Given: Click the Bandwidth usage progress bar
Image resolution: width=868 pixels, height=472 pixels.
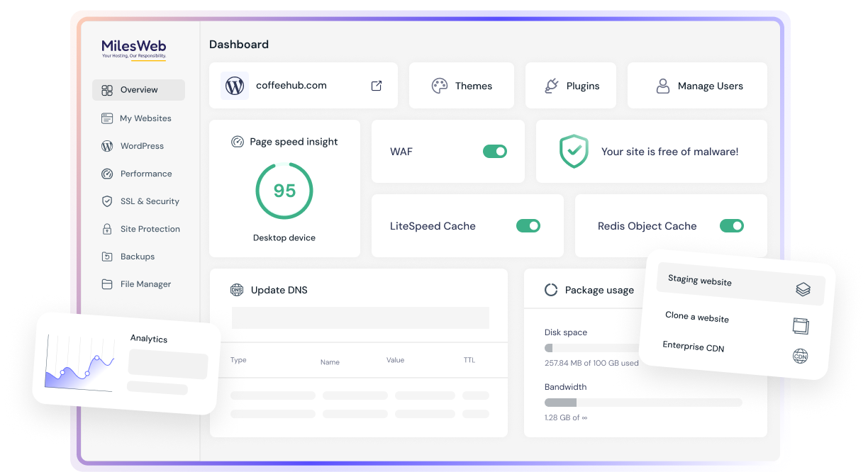Looking at the screenshot, I should 642,403.
